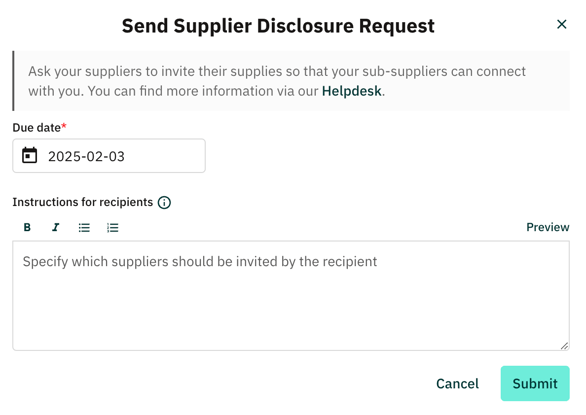Click the dark accent bar of the info banner
This screenshot has width=586, height=415.
[x=13, y=81]
